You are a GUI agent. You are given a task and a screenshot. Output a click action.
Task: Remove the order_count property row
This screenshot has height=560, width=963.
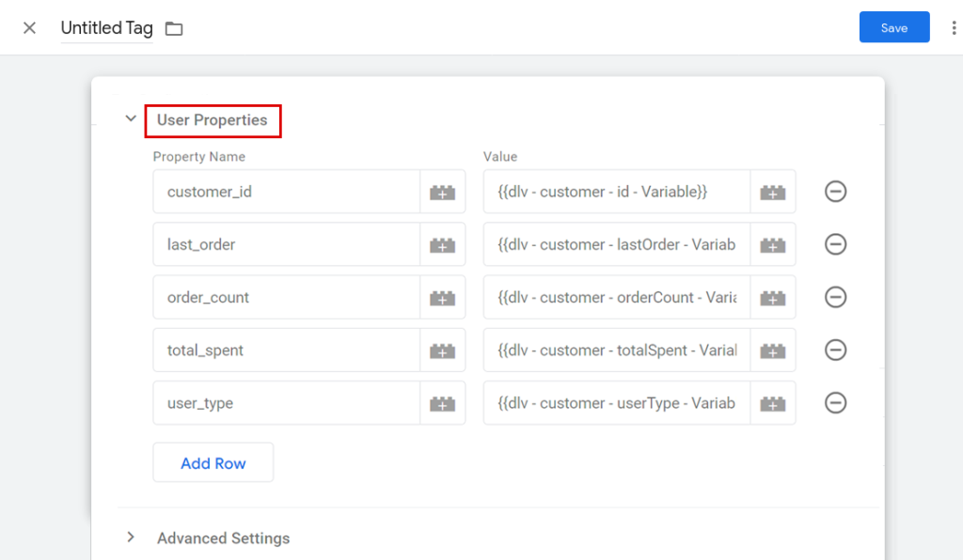click(x=836, y=297)
